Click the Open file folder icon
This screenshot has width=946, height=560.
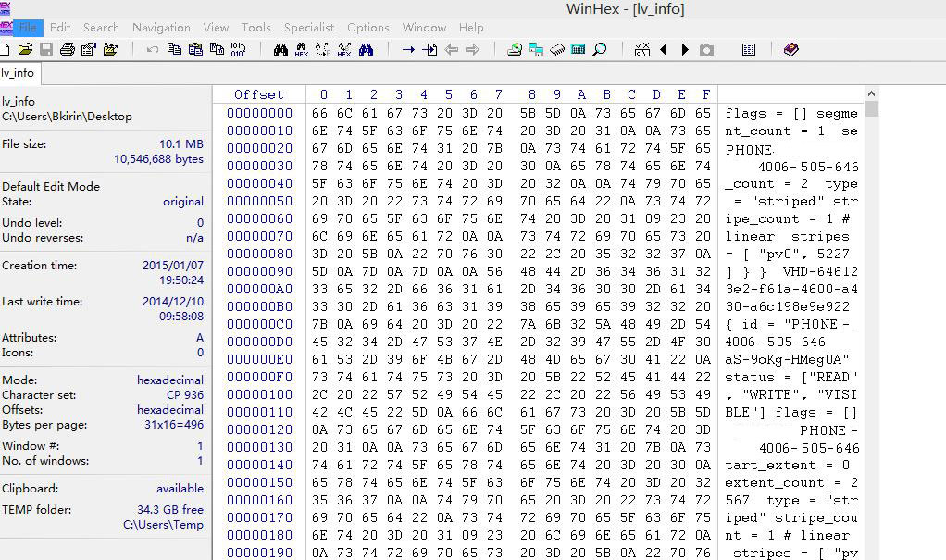25,49
